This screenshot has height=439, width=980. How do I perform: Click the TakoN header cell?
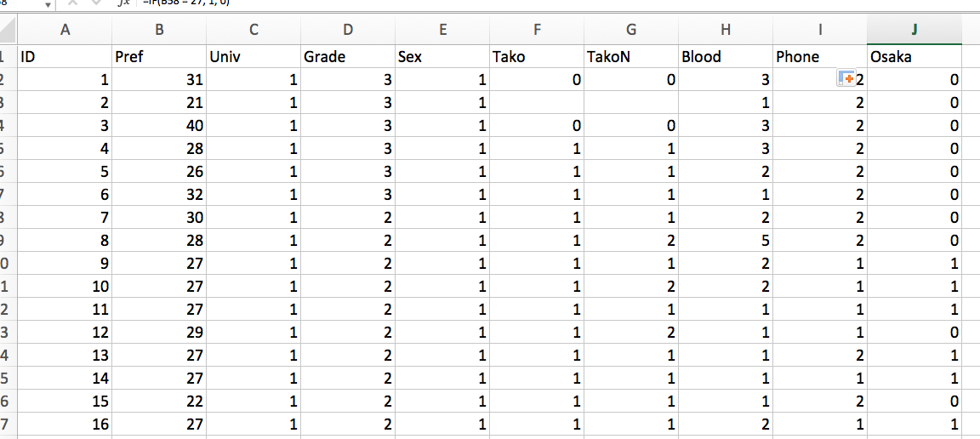point(630,57)
